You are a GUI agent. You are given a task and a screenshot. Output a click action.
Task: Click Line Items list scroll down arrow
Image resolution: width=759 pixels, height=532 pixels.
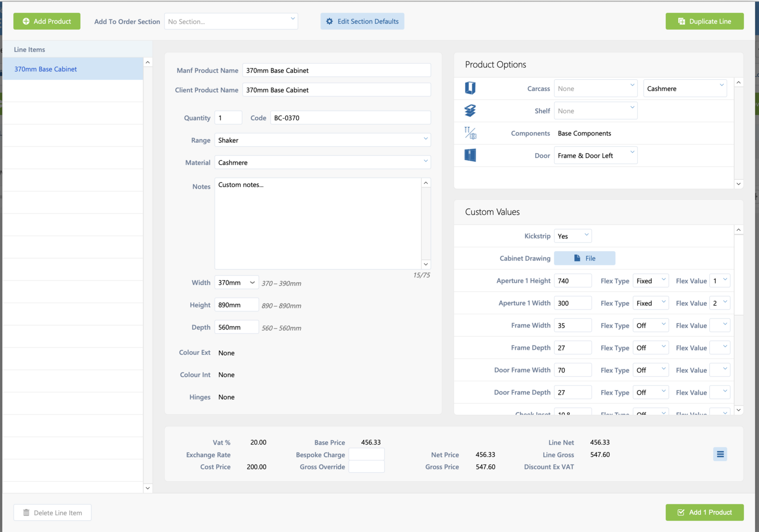[148, 488]
